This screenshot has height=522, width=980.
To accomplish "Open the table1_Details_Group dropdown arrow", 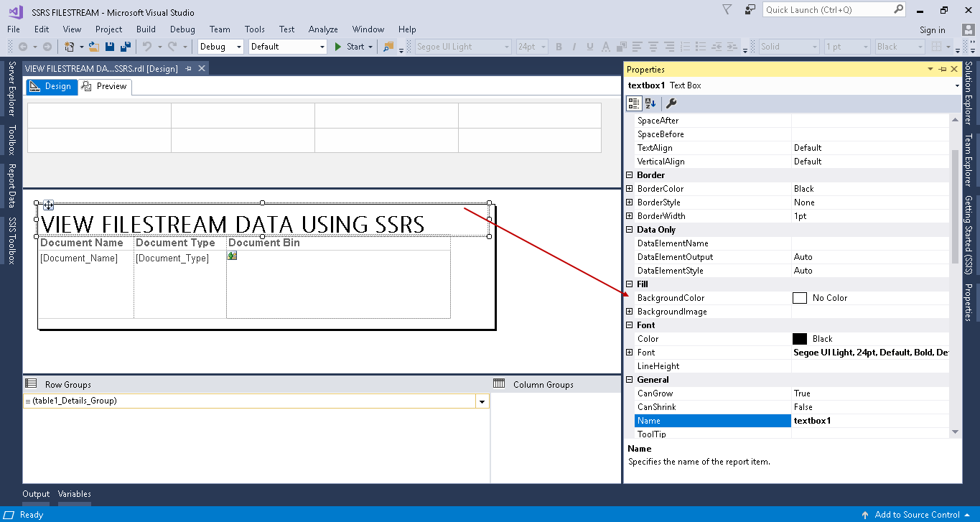I will pyautogui.click(x=482, y=401).
